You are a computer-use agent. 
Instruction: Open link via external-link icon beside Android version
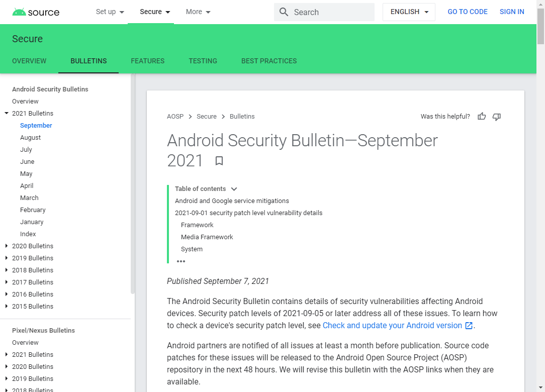[x=469, y=325]
